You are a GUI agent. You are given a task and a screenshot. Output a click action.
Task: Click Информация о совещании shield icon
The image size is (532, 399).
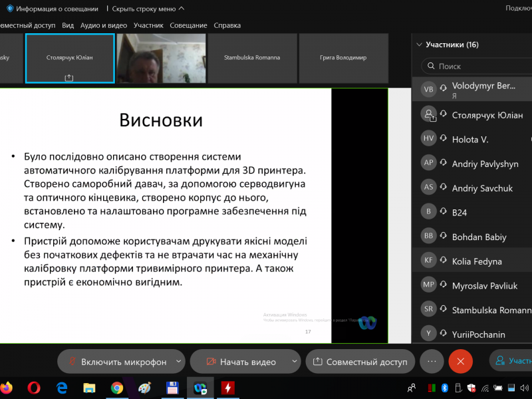tap(10, 9)
